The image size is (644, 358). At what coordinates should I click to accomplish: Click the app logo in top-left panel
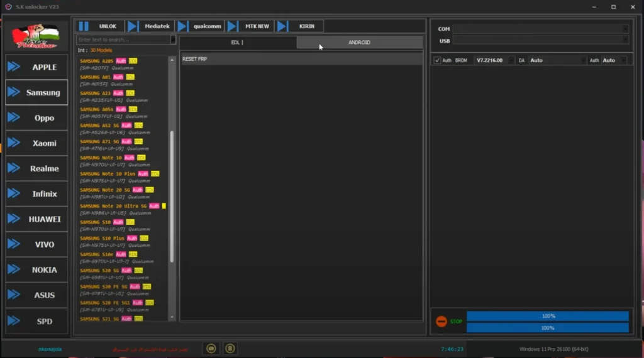[36, 36]
